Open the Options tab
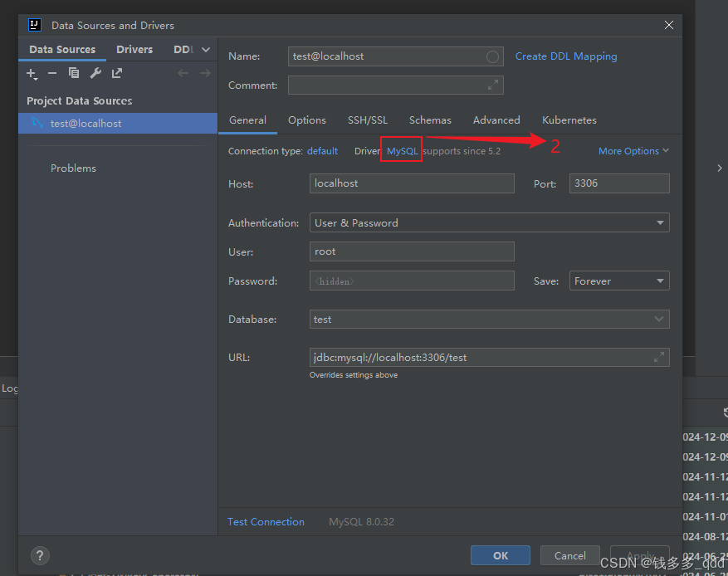The height and width of the screenshot is (576, 728). pyautogui.click(x=307, y=120)
